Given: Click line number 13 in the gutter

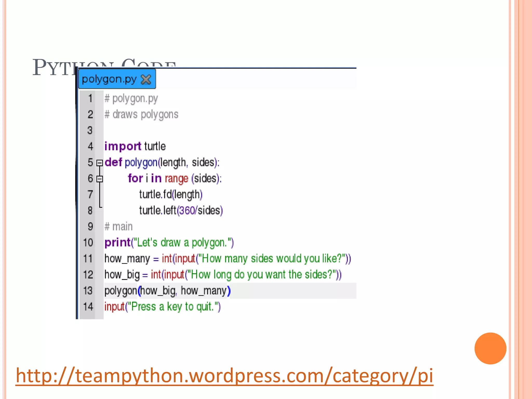Looking at the screenshot, I should click(88, 291).
